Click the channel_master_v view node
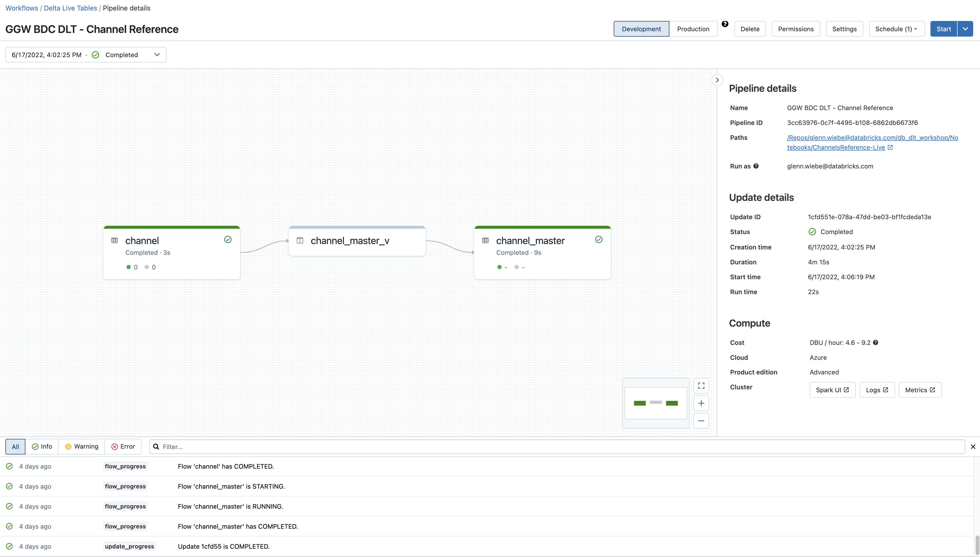The height and width of the screenshot is (557, 980). click(357, 241)
